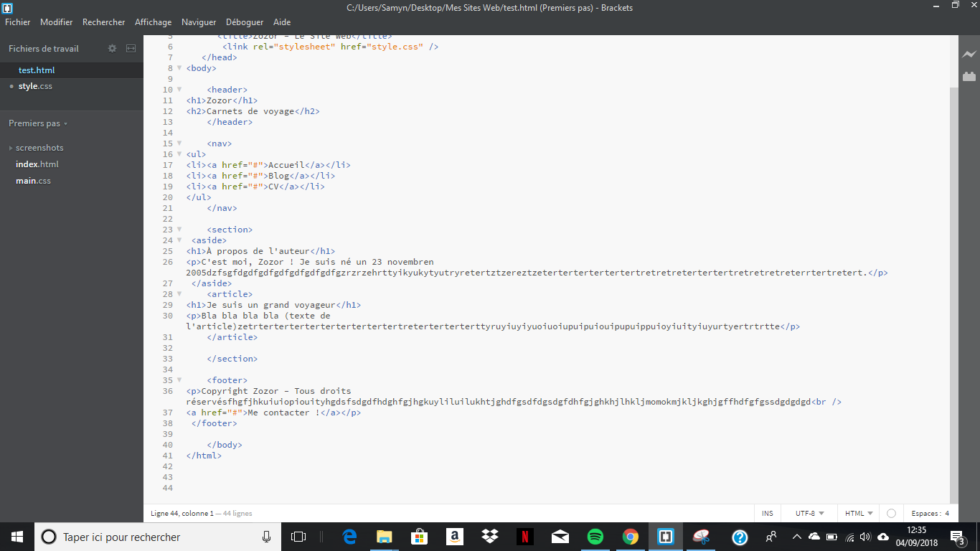
Task: Open Spotify from the taskbar
Action: (595, 537)
